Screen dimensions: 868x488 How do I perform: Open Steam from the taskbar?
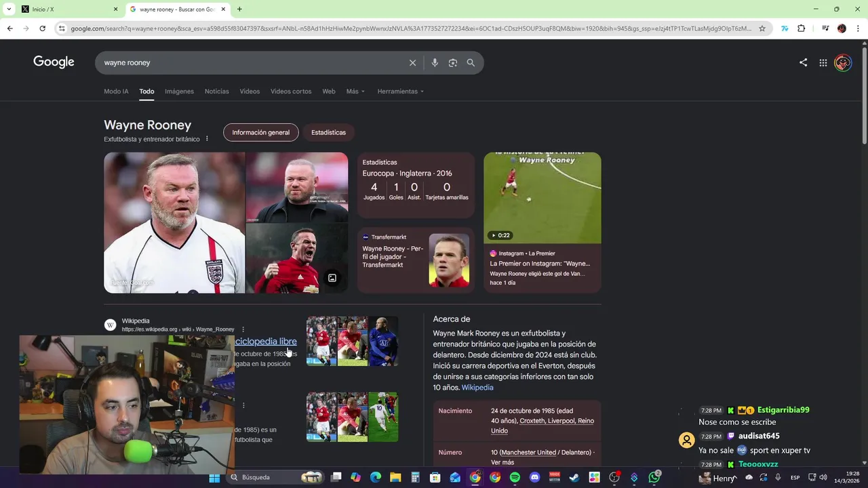pyautogui.click(x=574, y=478)
